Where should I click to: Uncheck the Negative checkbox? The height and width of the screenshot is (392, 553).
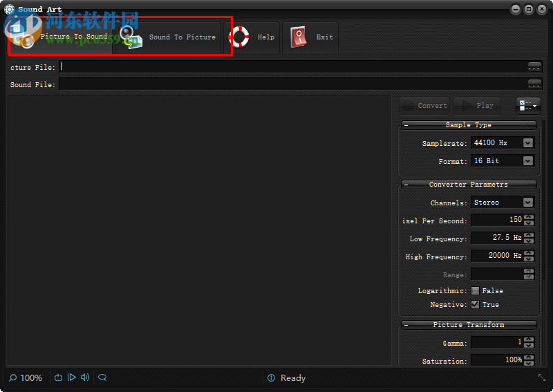475,304
